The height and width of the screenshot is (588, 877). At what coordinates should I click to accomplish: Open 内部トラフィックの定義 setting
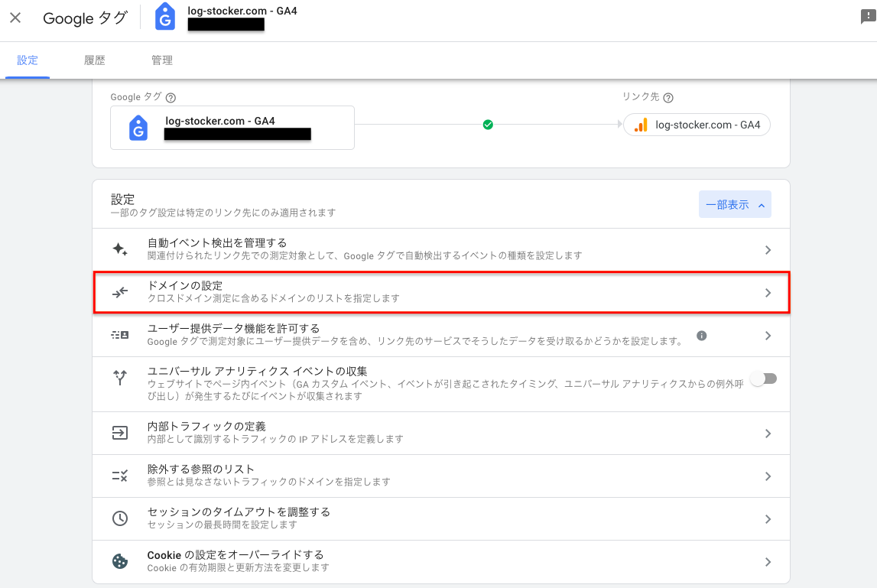[x=441, y=434]
